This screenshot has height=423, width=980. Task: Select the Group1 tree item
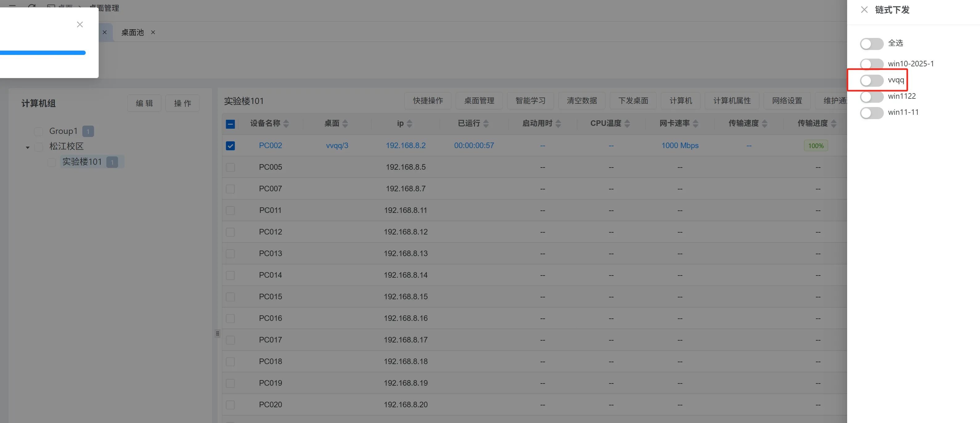coord(63,131)
